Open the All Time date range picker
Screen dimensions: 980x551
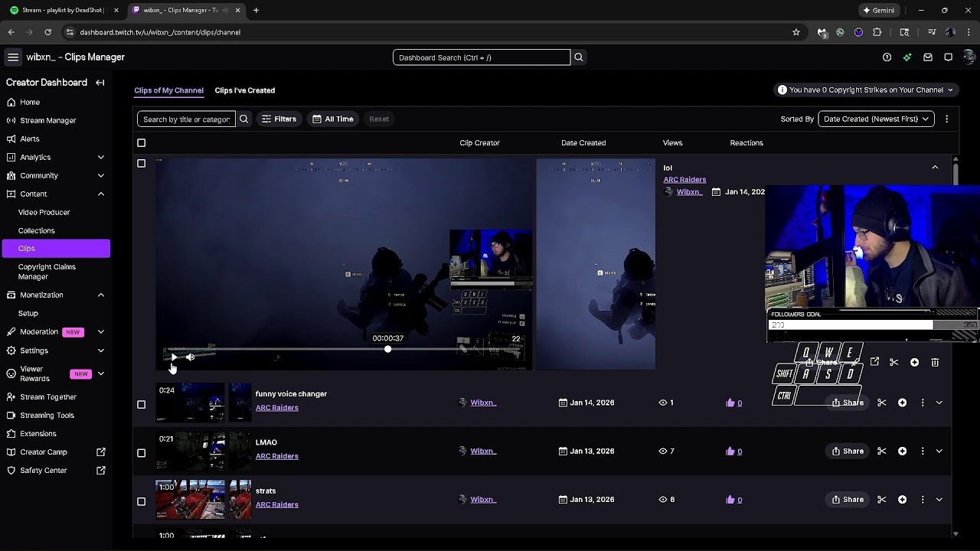pos(333,119)
